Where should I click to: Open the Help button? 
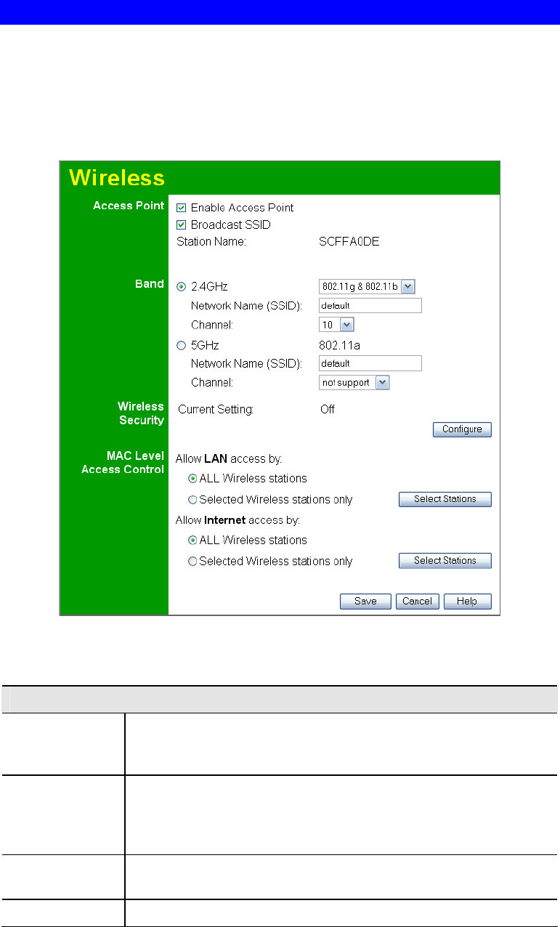point(468,602)
